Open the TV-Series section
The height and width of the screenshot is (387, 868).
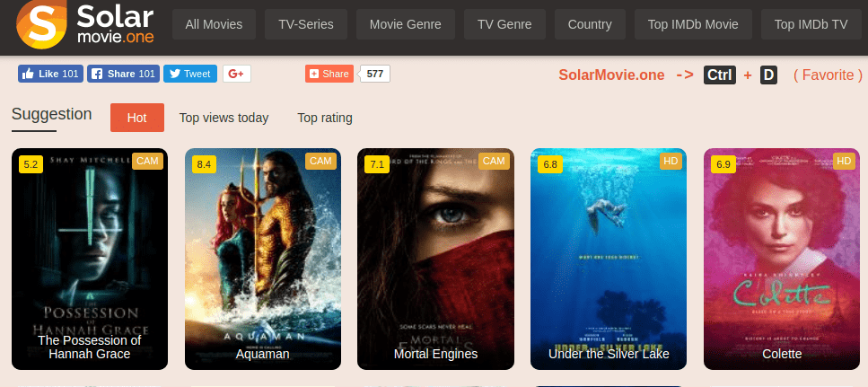point(306,24)
